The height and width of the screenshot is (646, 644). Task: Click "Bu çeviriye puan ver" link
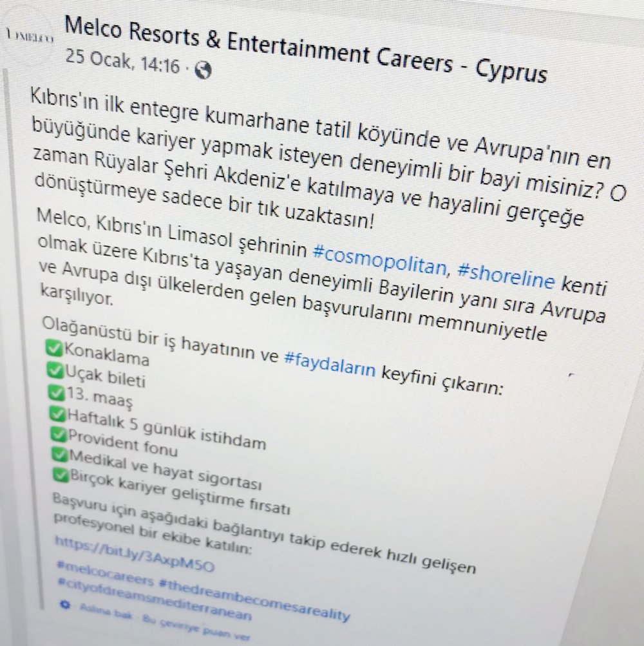pyautogui.click(x=196, y=628)
